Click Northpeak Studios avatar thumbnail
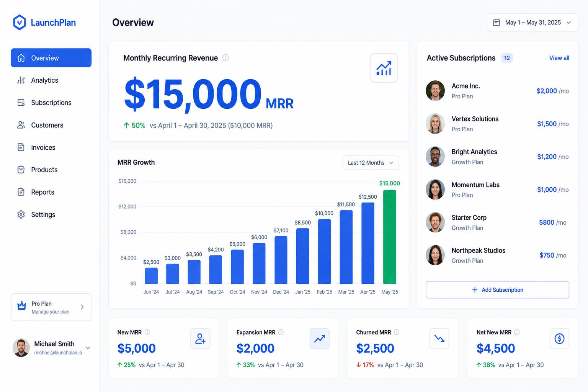The width and height of the screenshot is (588, 392). pyautogui.click(x=435, y=255)
